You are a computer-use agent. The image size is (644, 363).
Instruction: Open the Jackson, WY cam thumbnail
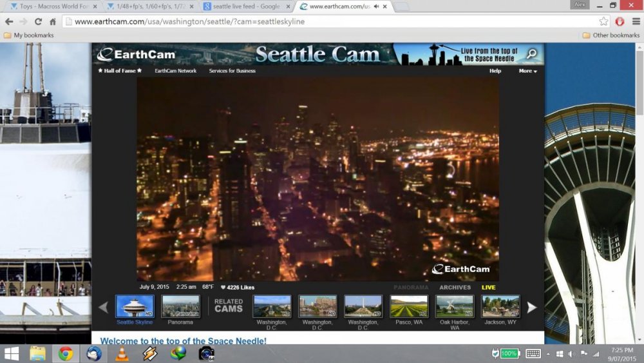500,306
